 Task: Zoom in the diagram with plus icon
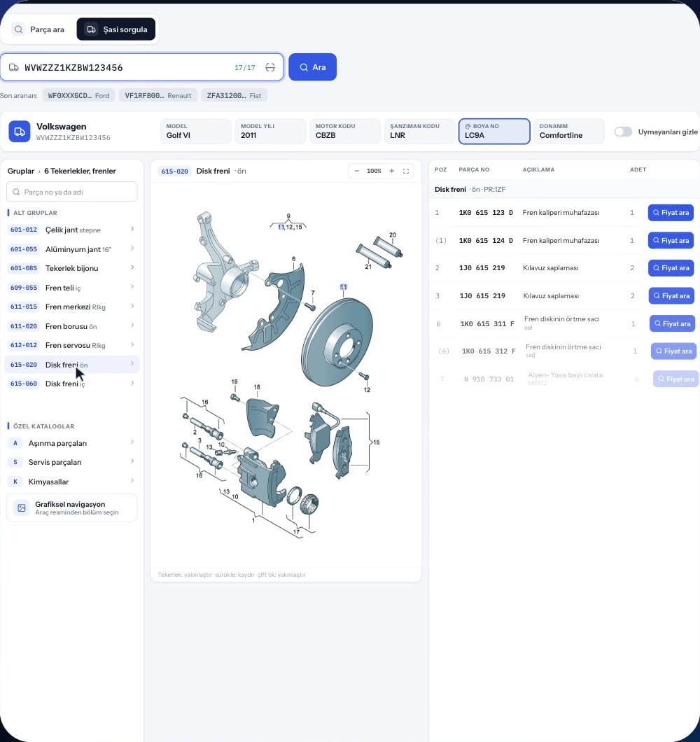click(391, 171)
